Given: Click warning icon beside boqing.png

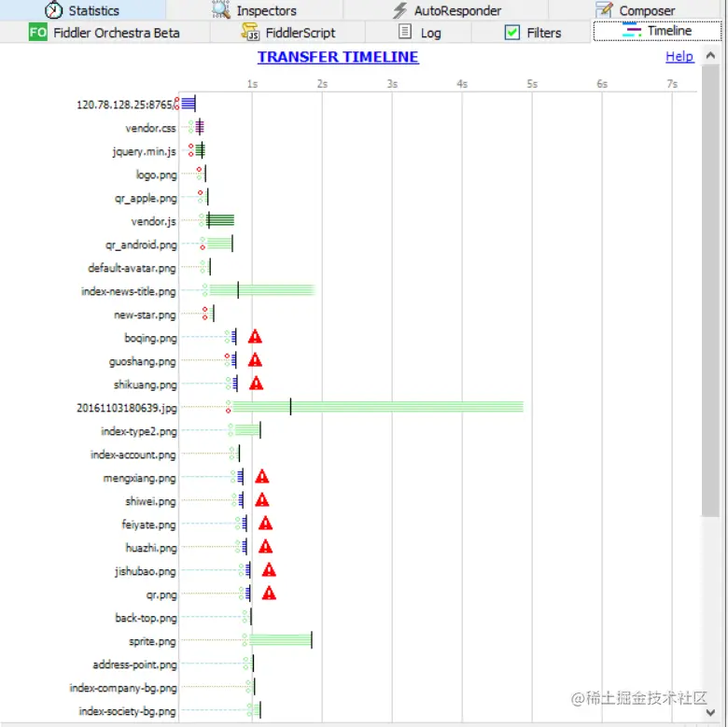Looking at the screenshot, I should [255, 337].
